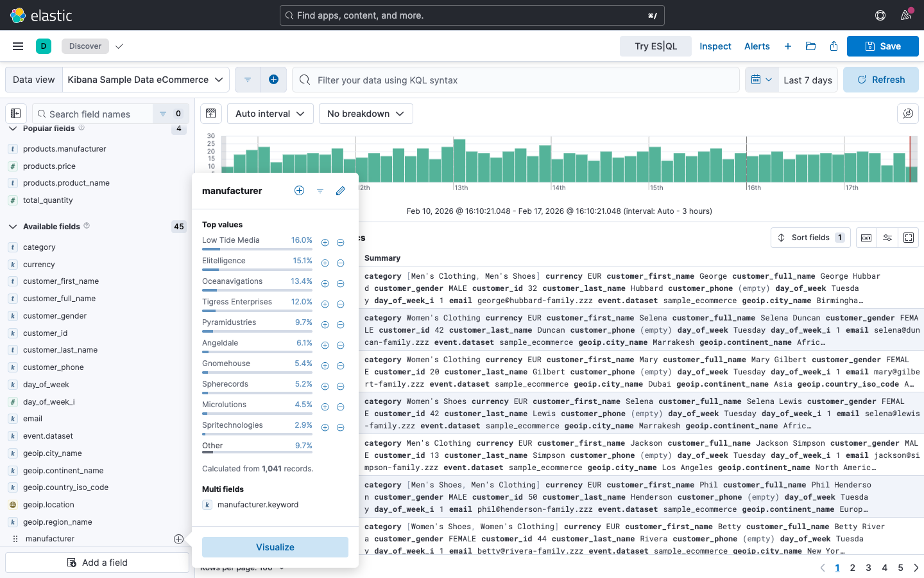Click the KQL filter query input
The height and width of the screenshot is (578, 924).
click(x=520, y=80)
